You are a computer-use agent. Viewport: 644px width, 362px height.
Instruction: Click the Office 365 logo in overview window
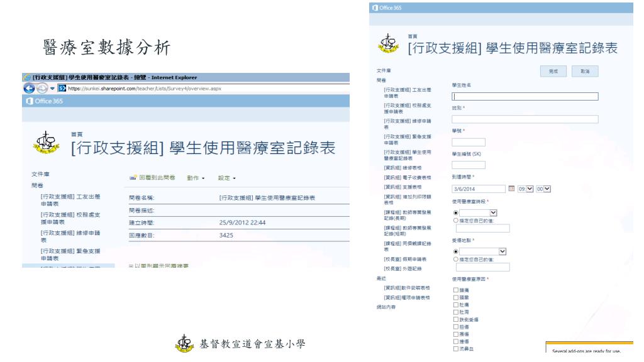(45, 101)
